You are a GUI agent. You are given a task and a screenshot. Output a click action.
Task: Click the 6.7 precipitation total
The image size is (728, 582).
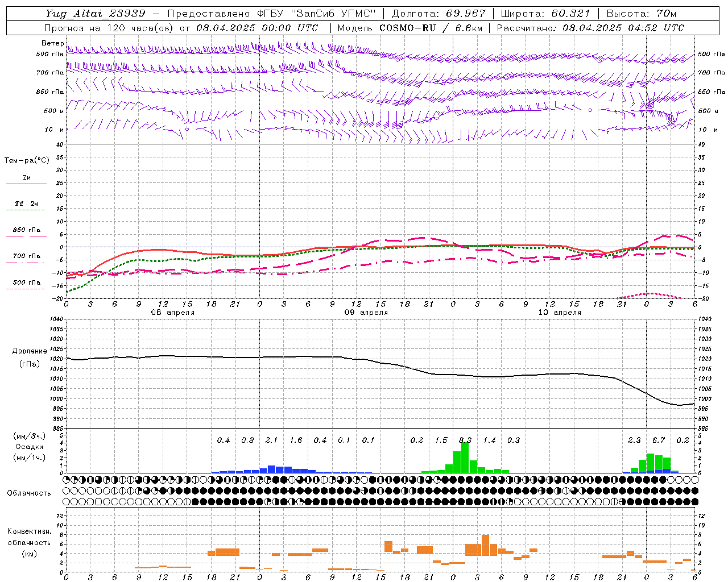coord(659,440)
